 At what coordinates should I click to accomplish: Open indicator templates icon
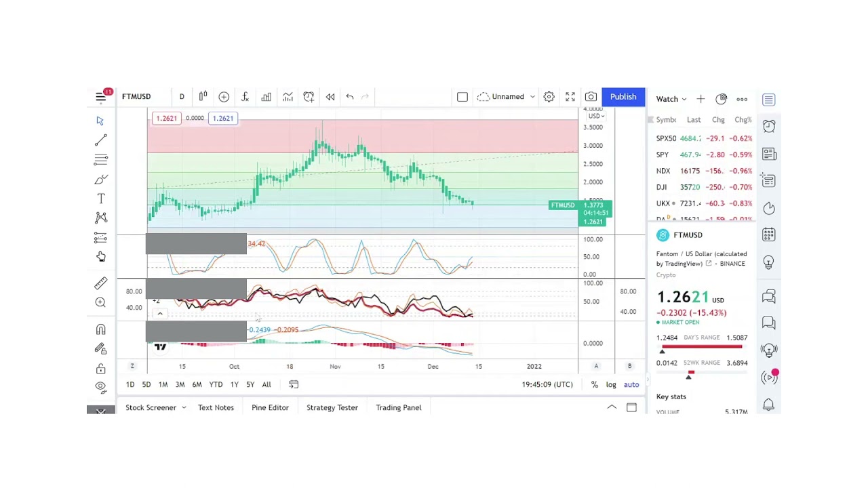[288, 97]
